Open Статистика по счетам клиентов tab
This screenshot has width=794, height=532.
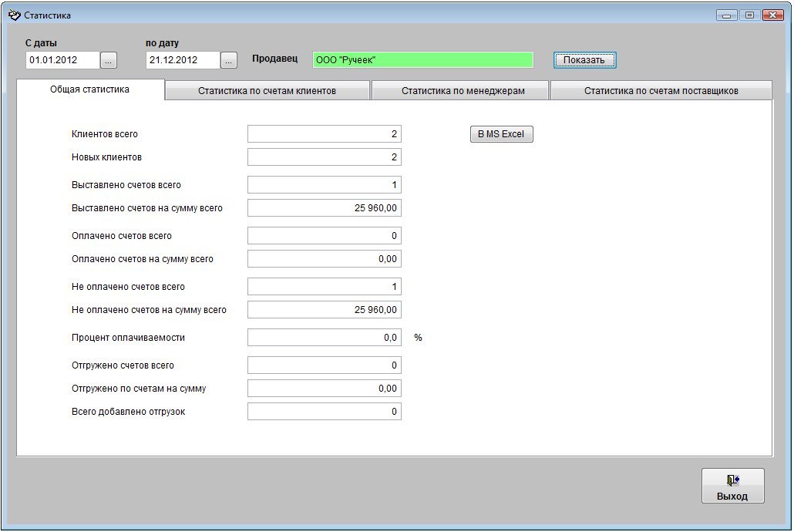click(x=267, y=91)
